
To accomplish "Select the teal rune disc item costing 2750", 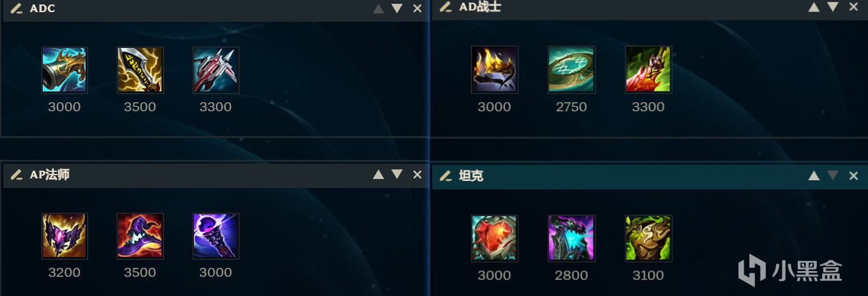I will pos(571,70).
